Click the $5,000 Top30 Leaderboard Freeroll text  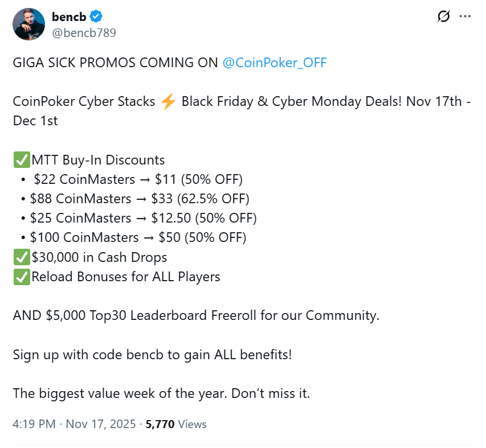pos(196,315)
